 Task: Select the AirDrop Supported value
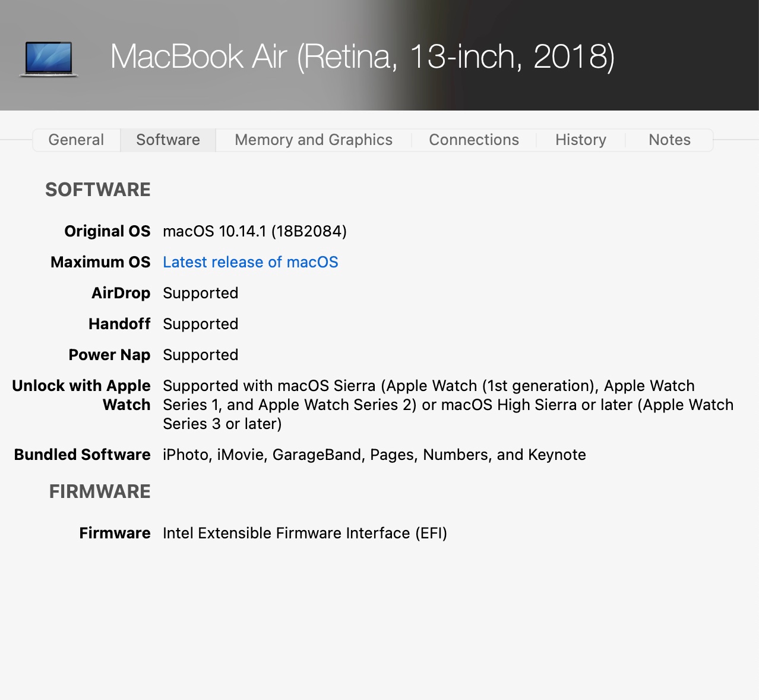point(200,293)
